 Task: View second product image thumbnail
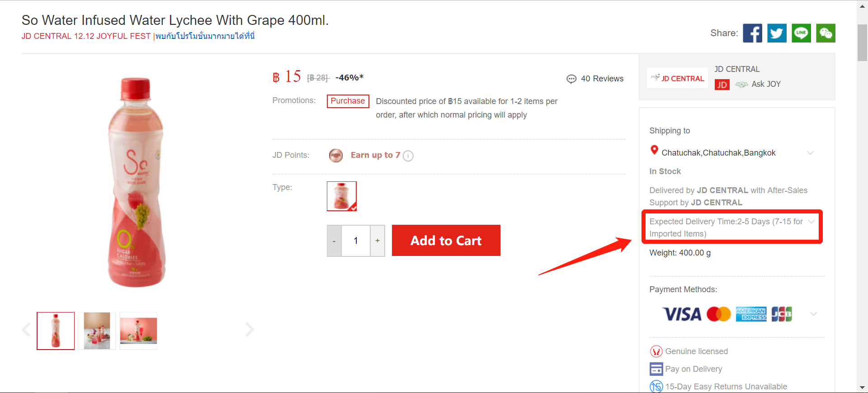tap(97, 331)
